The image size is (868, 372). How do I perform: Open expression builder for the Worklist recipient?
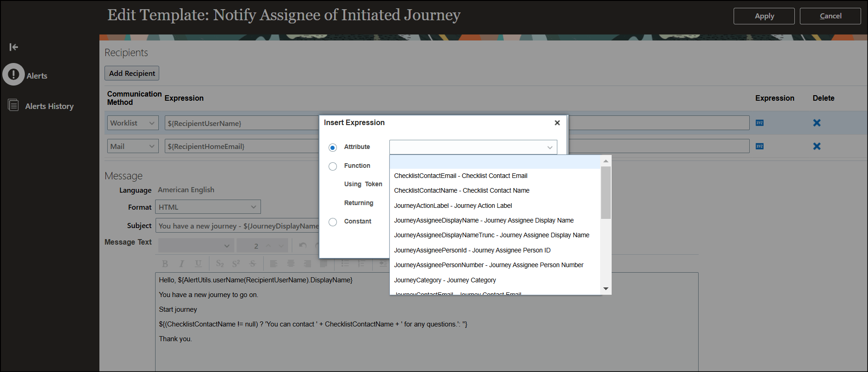[x=759, y=123]
